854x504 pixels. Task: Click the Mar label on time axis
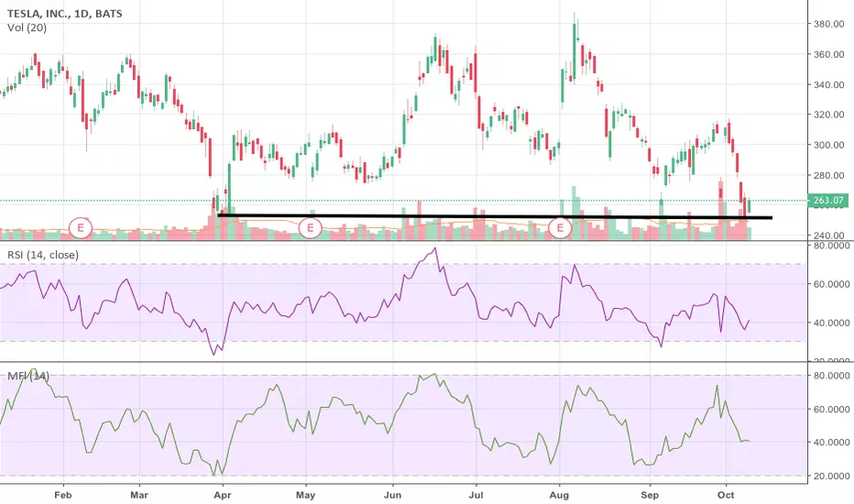coord(139,495)
